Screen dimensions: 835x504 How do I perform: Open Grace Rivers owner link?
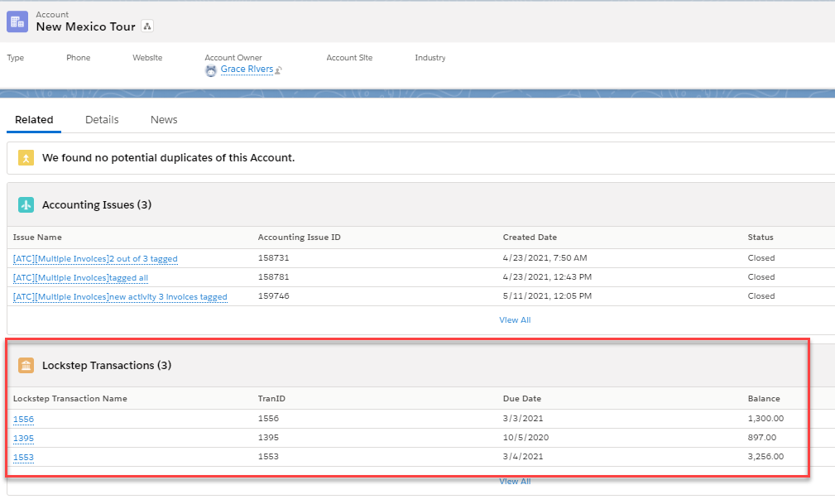(247, 70)
